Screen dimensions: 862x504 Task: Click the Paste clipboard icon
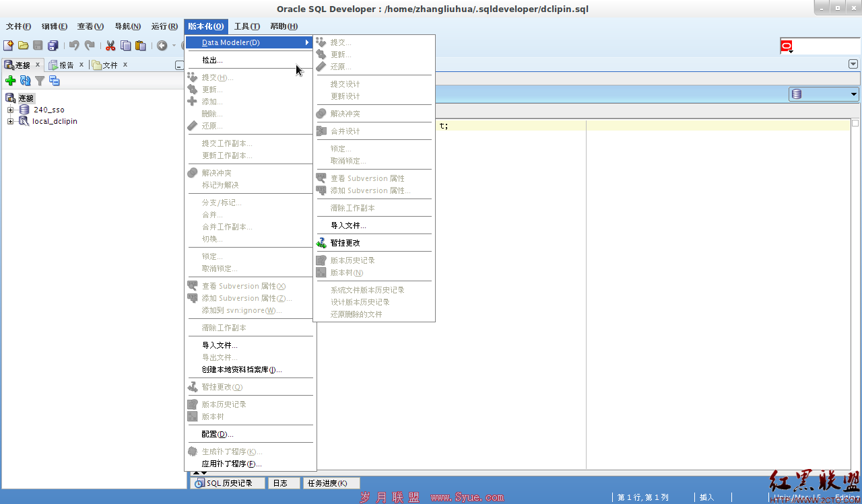click(140, 45)
